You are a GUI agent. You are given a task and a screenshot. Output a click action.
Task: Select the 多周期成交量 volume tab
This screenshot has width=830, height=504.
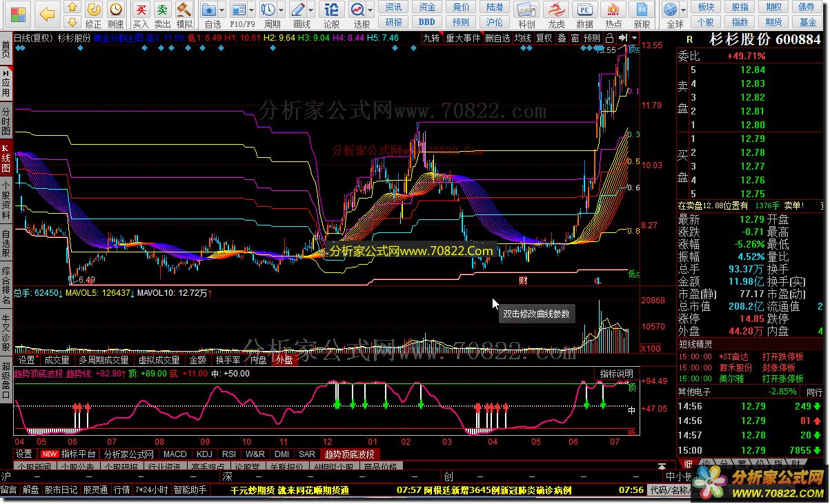point(103,360)
